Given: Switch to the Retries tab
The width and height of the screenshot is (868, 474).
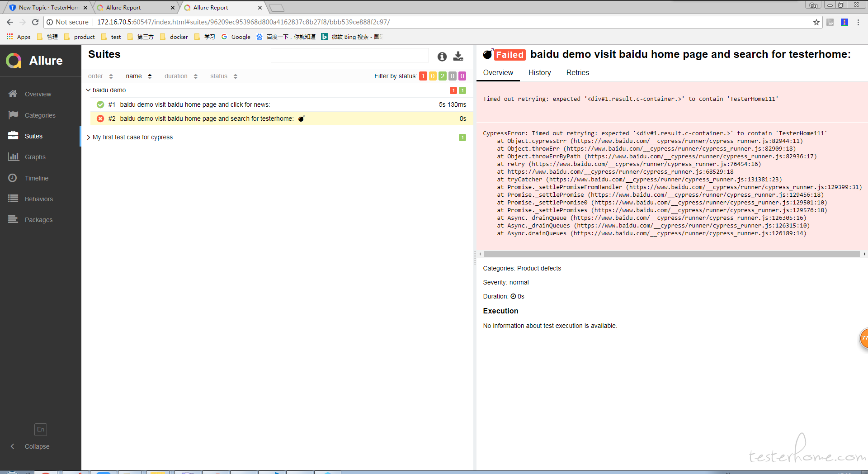Looking at the screenshot, I should 577,72.
